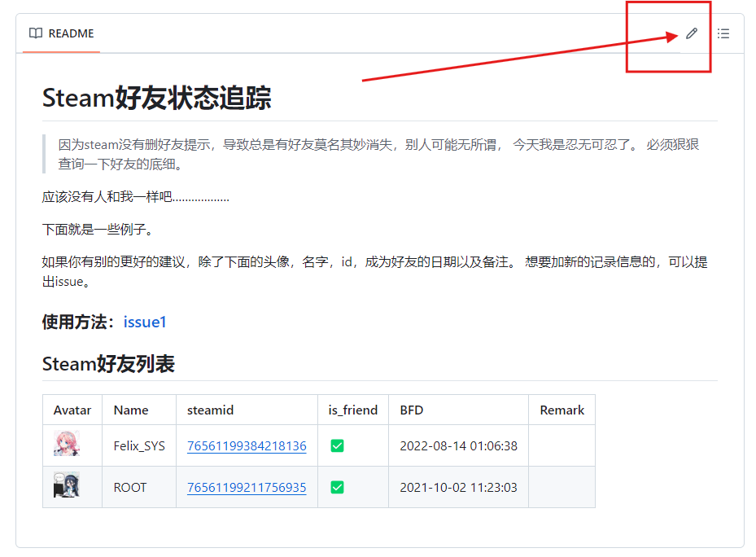756x557 pixels.
Task: Click the Steam好友状态追踪 heading
Action: (157, 98)
